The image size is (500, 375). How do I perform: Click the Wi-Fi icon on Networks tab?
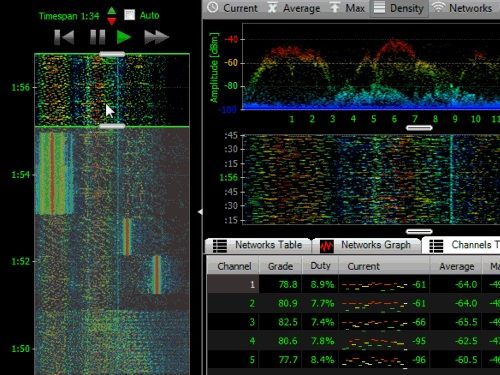coord(438,7)
